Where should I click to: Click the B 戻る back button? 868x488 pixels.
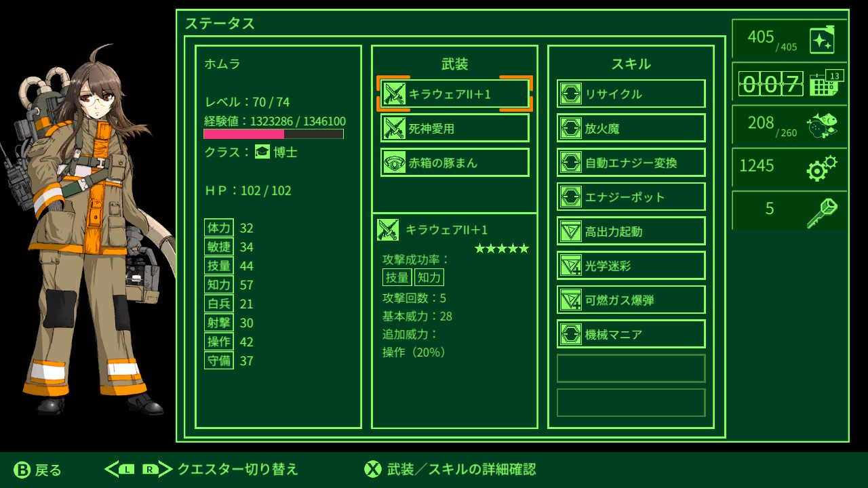coord(38,470)
